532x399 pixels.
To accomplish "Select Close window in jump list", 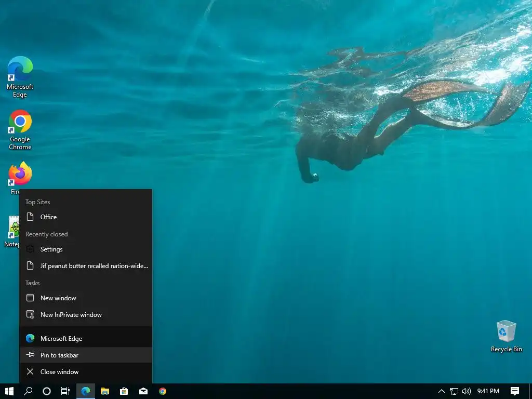I will point(86,371).
